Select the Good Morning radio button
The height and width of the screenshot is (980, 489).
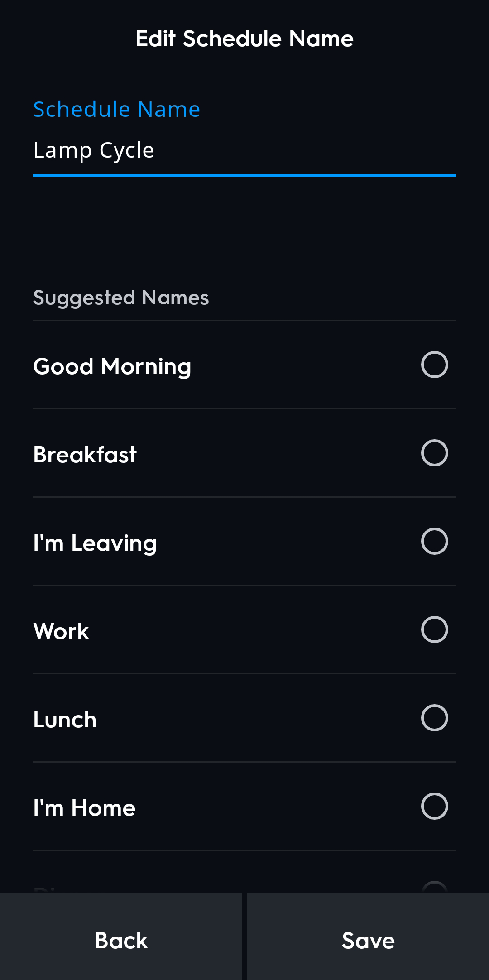[x=434, y=365]
